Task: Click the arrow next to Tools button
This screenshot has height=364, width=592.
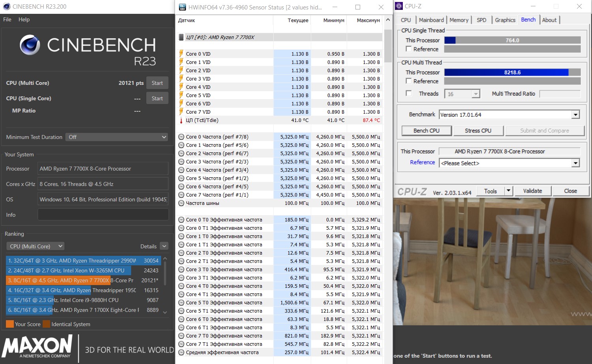Action: pos(509,191)
